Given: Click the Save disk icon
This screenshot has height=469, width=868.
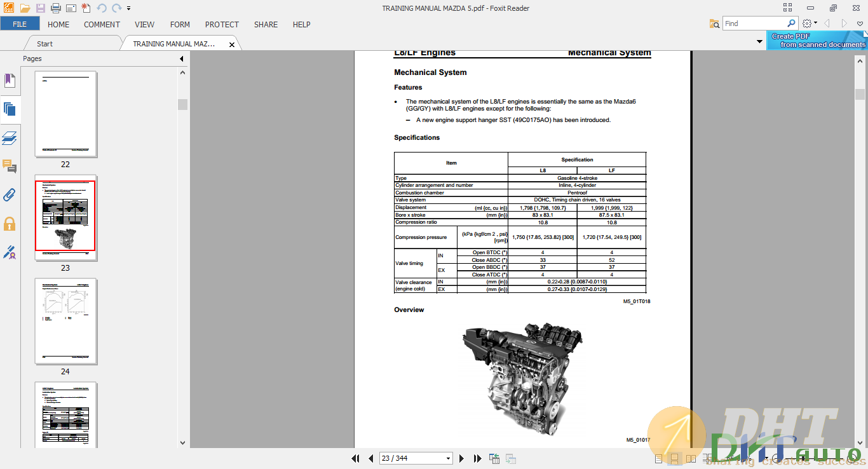Looking at the screenshot, I should tap(41, 8).
